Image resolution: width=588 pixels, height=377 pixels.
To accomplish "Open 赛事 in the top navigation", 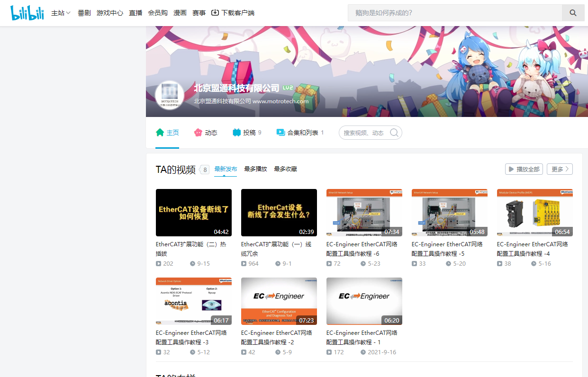I will pos(199,13).
